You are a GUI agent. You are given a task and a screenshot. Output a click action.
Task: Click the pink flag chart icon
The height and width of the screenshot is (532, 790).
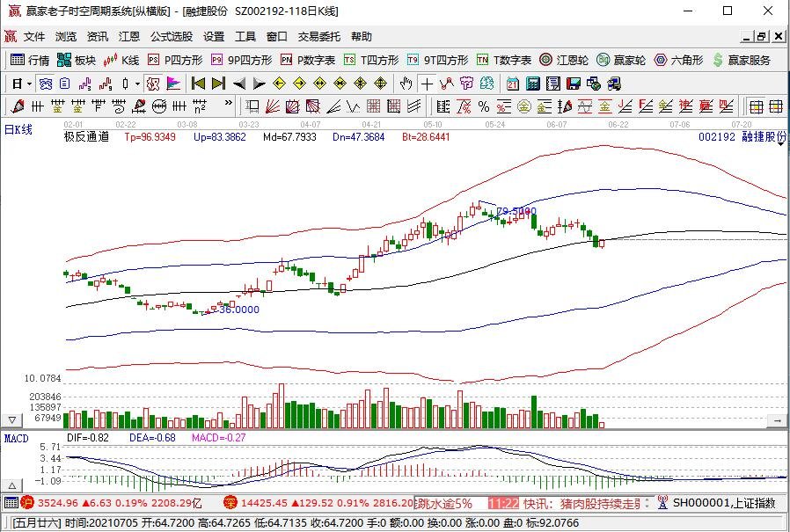tap(173, 84)
